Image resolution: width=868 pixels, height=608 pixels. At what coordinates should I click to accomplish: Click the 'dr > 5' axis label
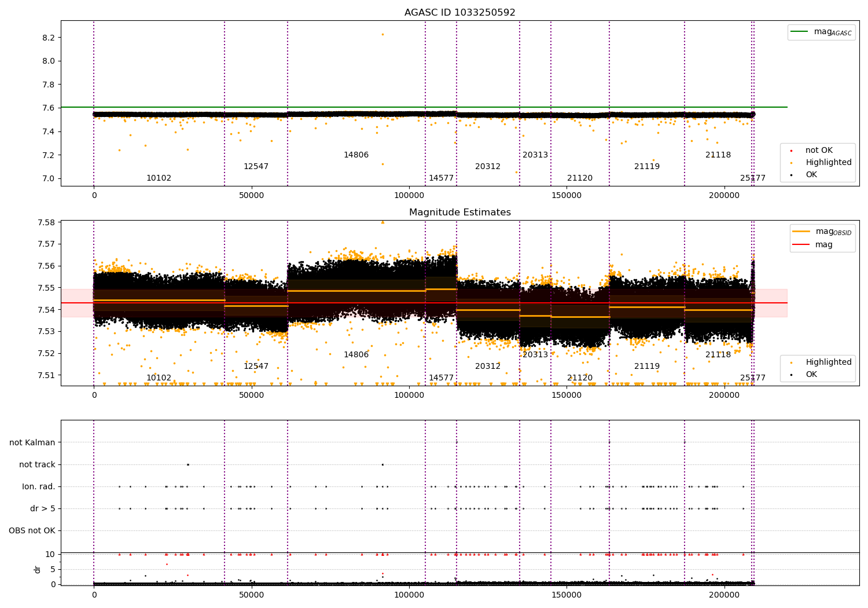(43, 509)
